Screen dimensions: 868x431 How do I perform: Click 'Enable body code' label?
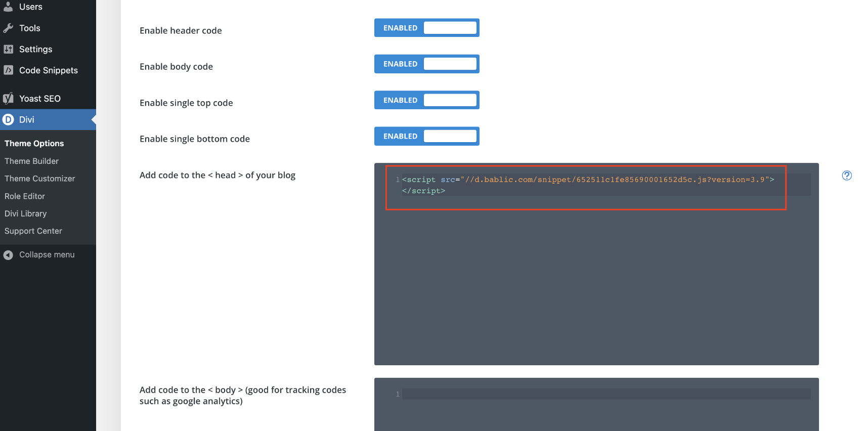point(176,66)
